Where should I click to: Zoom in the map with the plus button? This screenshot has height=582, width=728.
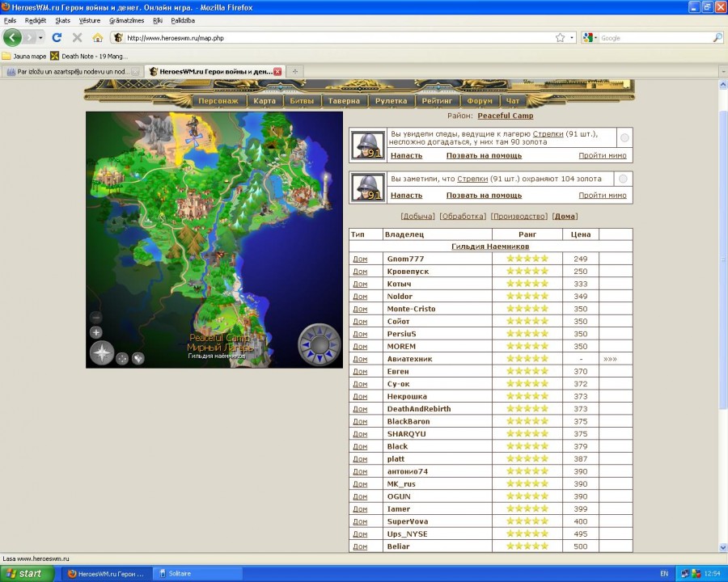(x=96, y=332)
